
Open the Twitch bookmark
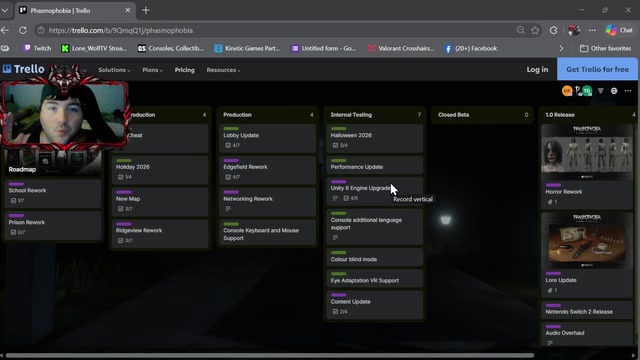[38, 48]
